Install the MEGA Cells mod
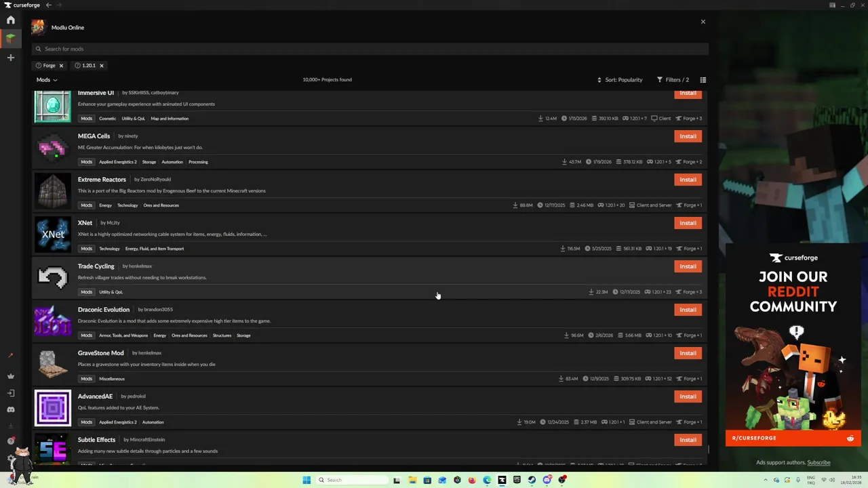 (688, 136)
